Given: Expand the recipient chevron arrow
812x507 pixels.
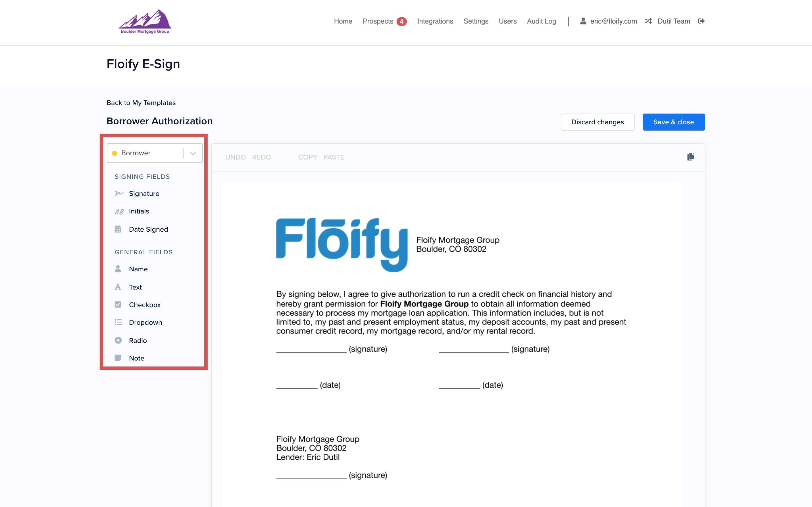Looking at the screenshot, I should [193, 153].
